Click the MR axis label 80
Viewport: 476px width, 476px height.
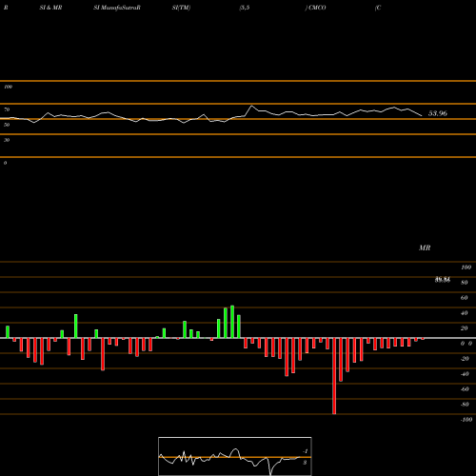pos(465,283)
